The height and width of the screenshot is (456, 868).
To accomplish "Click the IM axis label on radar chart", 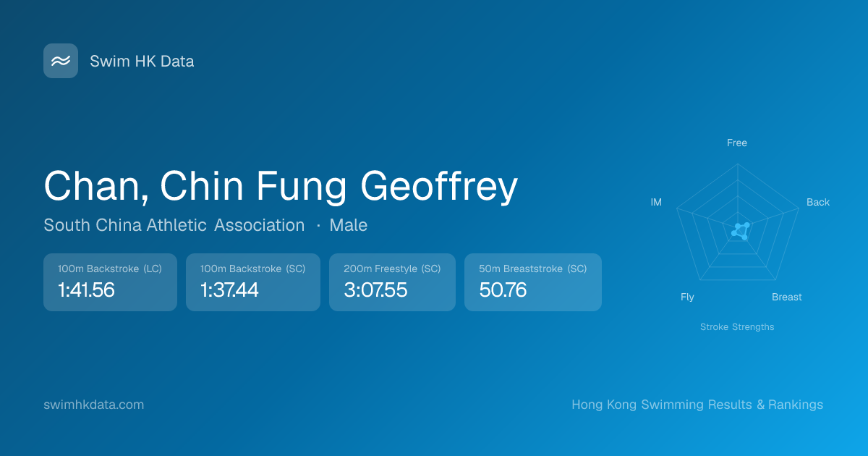I will click(x=656, y=202).
